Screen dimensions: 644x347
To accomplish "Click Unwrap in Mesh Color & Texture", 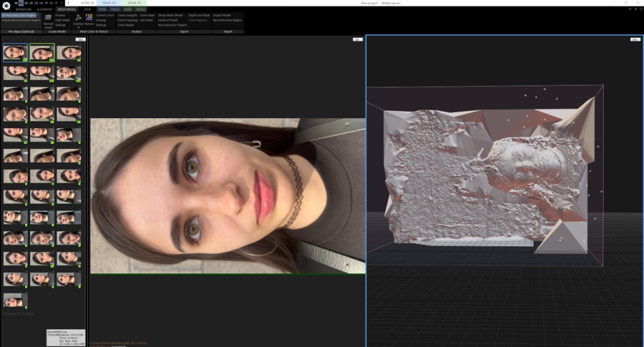I will point(101,20).
